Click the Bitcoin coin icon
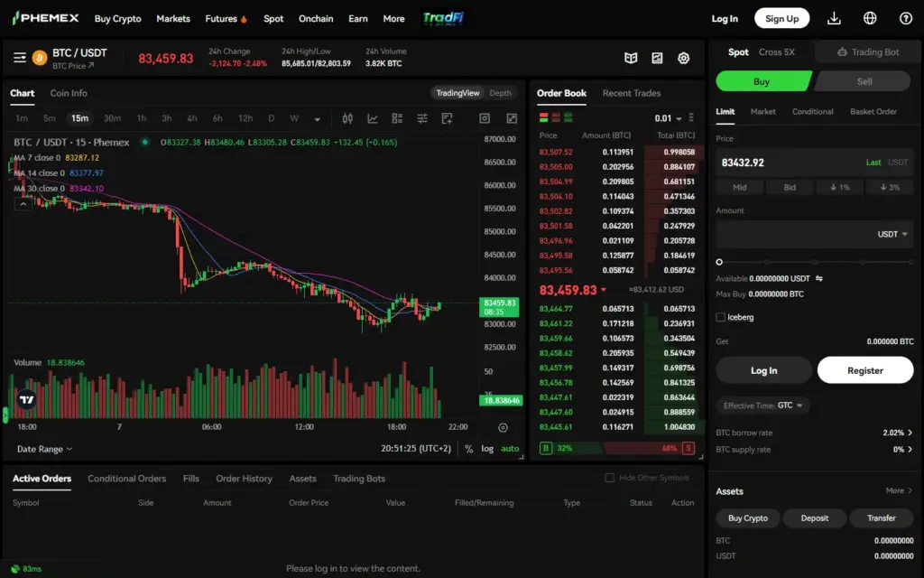Image resolution: width=924 pixels, height=578 pixels. tap(40, 58)
